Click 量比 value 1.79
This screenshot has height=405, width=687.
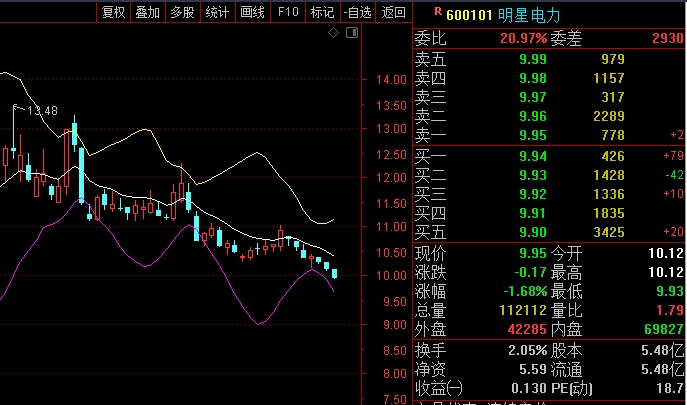click(670, 311)
